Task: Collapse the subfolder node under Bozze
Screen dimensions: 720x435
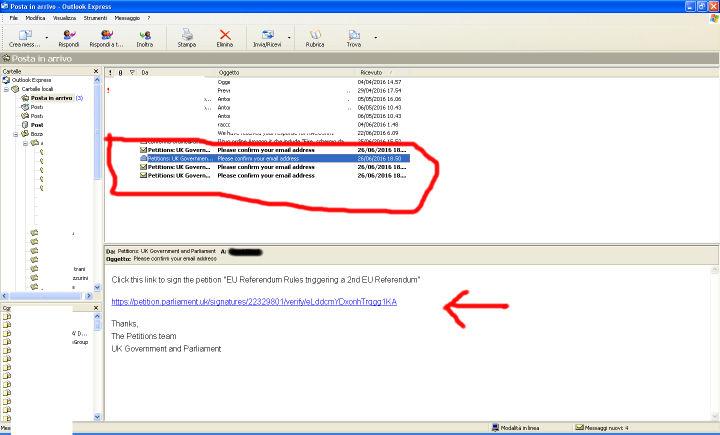Action: point(25,143)
